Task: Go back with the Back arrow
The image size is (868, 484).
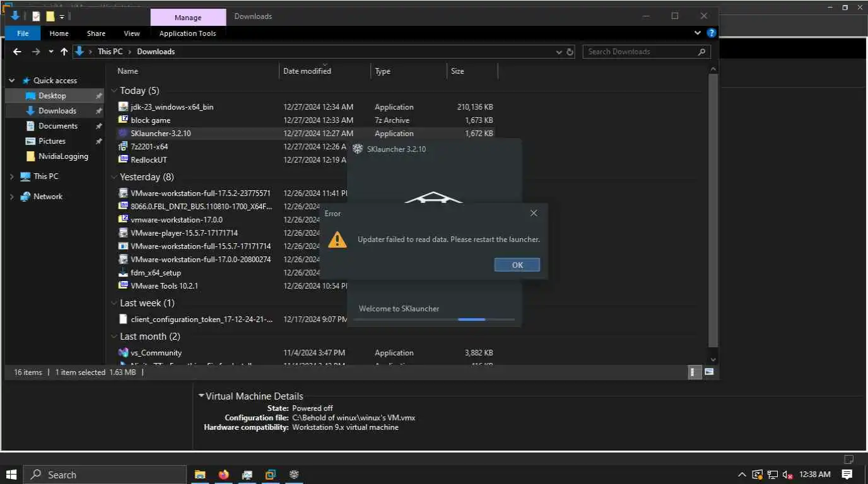Action: 18,52
